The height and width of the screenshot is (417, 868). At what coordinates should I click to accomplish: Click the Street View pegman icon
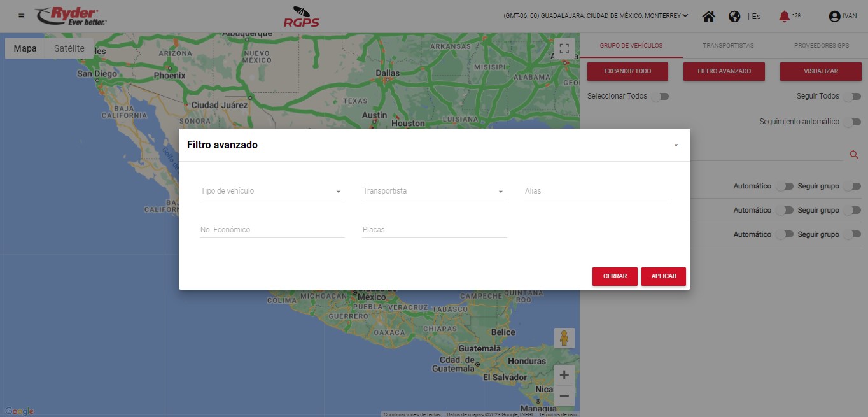coord(564,338)
